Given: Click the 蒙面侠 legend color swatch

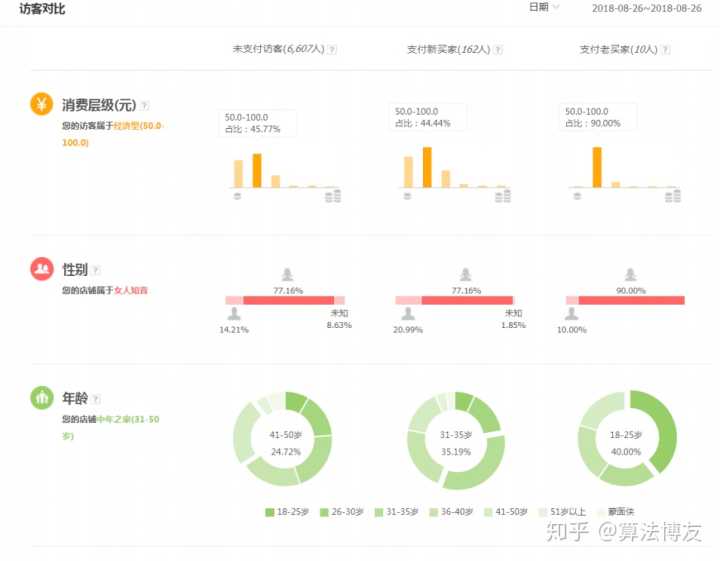Looking at the screenshot, I should tap(602, 512).
